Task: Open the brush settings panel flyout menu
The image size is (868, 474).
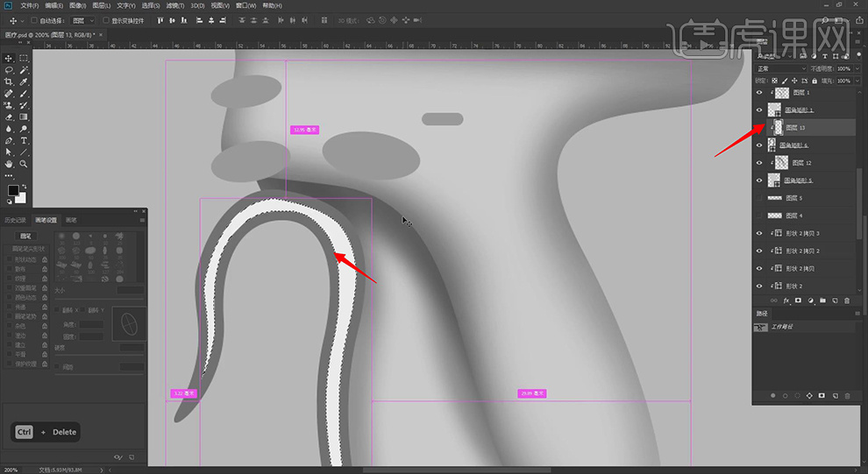Action: click(142, 220)
